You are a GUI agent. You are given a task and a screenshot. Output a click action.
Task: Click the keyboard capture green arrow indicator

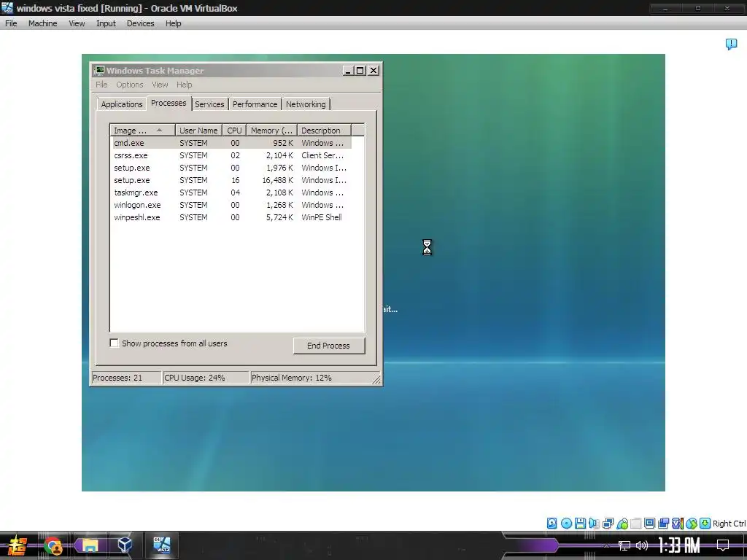[x=705, y=524]
